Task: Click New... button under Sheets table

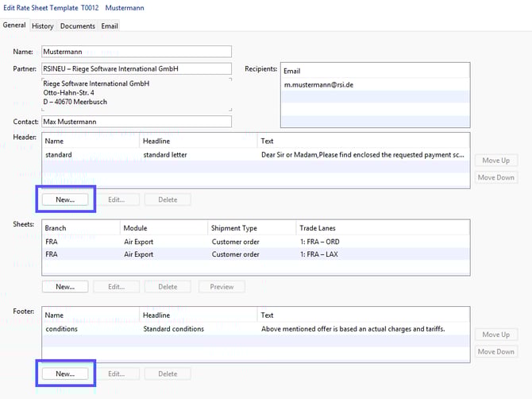Action: pyautogui.click(x=65, y=286)
